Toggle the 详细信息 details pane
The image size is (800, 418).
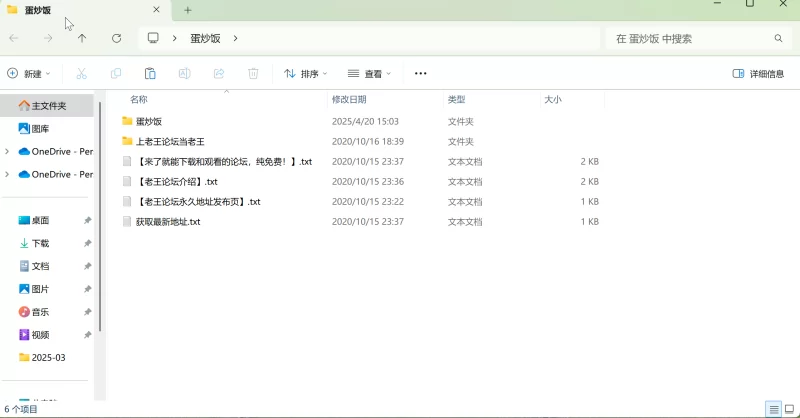(x=759, y=74)
